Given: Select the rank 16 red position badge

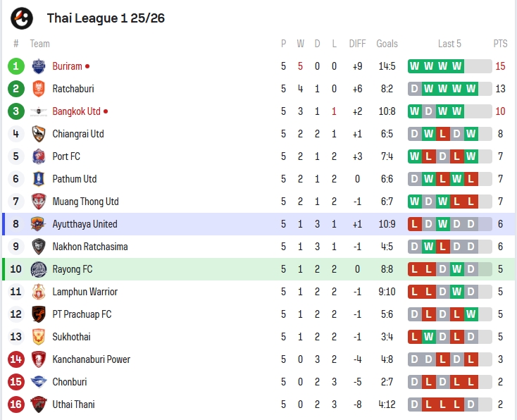Looking at the screenshot, I should [x=15, y=404].
